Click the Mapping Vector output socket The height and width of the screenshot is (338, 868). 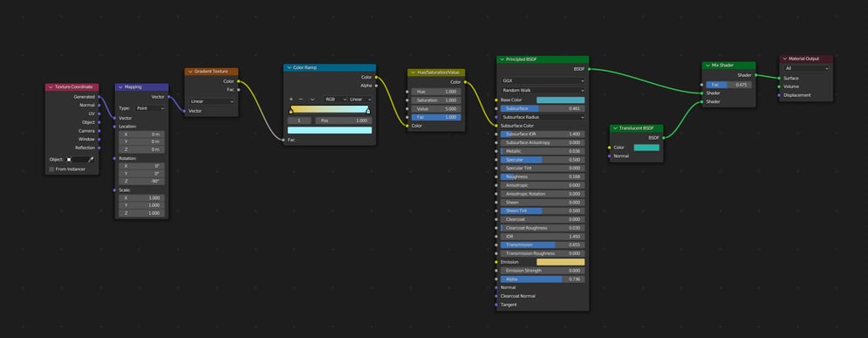[168, 97]
